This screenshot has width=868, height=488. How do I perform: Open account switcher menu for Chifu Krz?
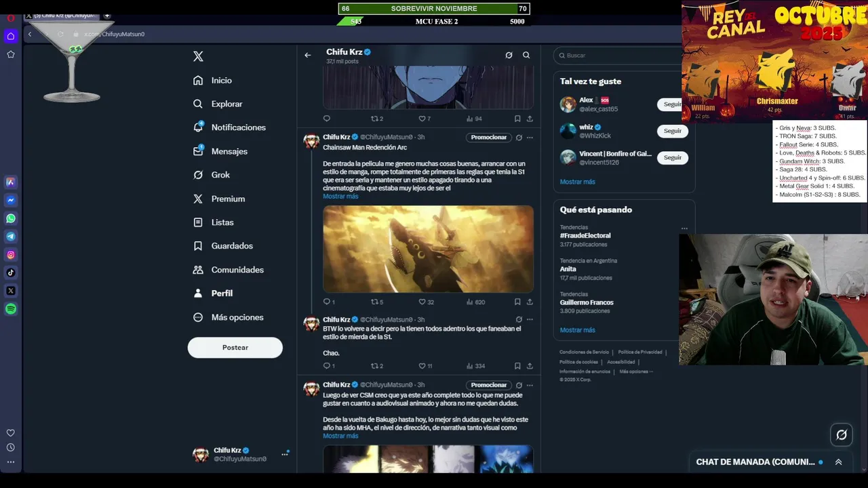pyautogui.click(x=285, y=454)
